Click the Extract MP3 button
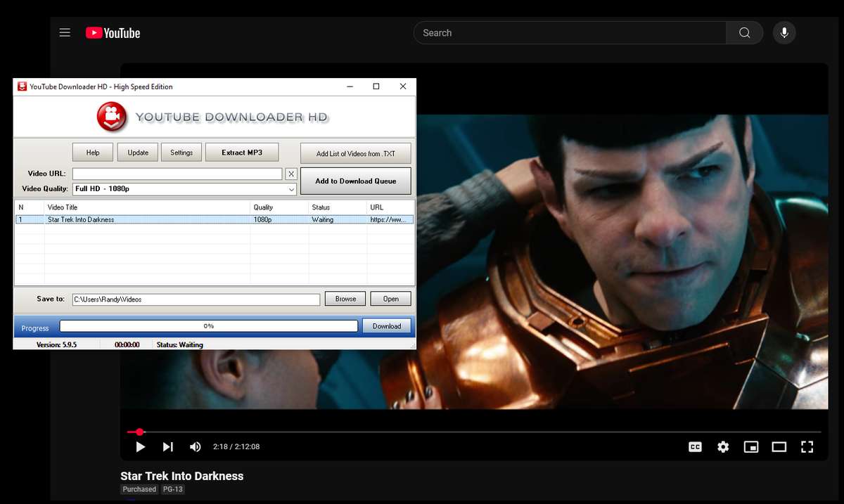Screen dimensions: 844x504 (242, 153)
